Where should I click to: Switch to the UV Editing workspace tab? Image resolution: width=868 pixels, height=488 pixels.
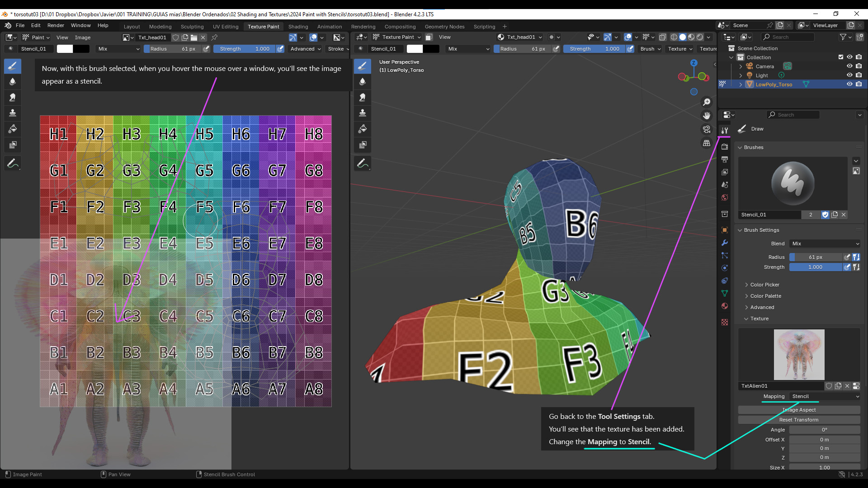[x=226, y=27]
